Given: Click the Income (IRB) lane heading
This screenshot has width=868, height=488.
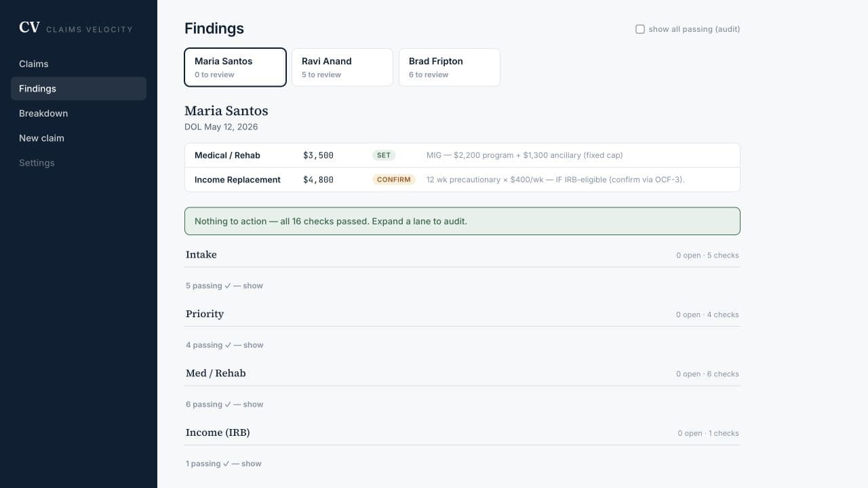Looking at the screenshot, I should pos(218,432).
